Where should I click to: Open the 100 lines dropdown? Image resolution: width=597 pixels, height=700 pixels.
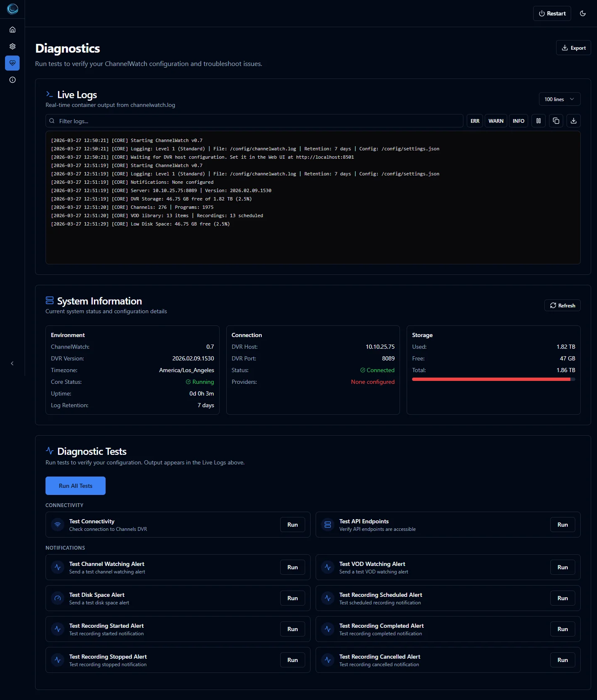(559, 99)
